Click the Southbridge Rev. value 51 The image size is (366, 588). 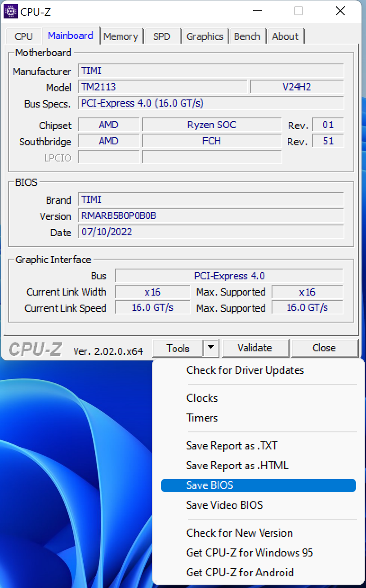328,141
